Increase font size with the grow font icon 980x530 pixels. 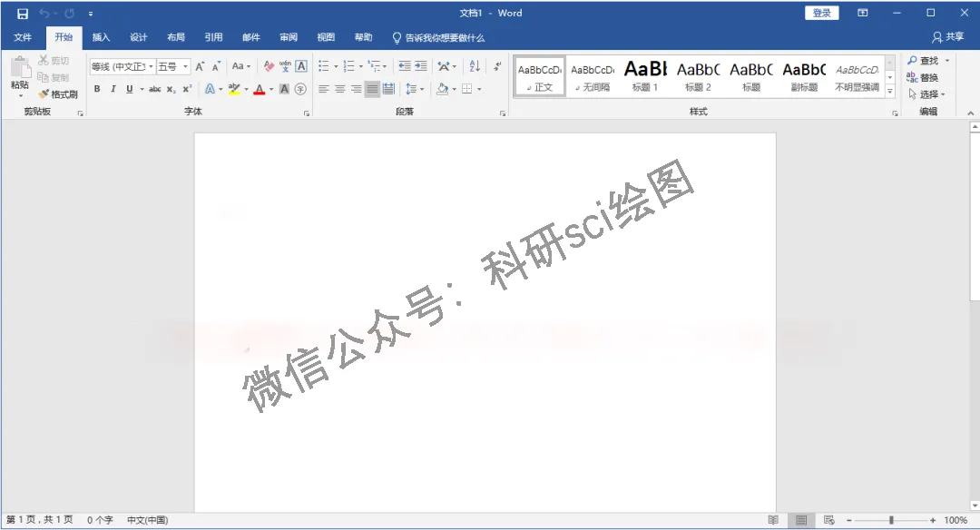(x=200, y=66)
